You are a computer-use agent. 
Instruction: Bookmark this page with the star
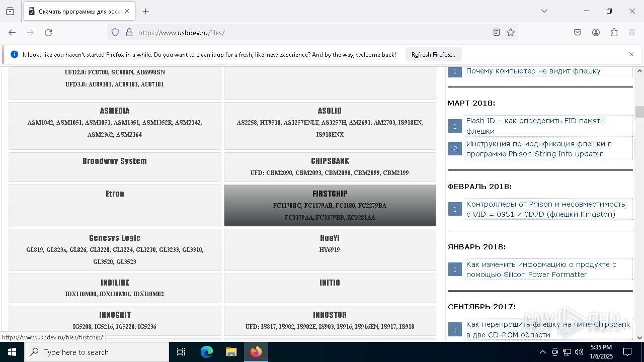coord(511,33)
